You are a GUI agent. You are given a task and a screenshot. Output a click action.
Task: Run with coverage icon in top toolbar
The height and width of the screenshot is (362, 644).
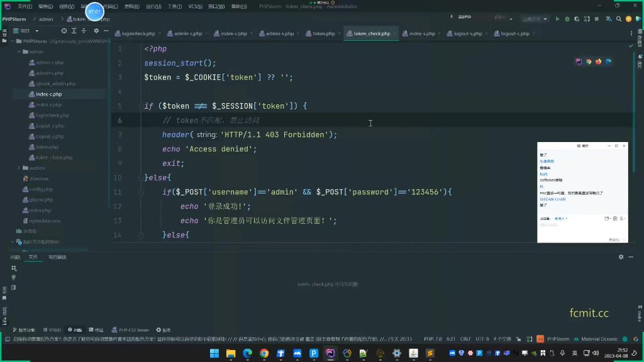coord(577,19)
